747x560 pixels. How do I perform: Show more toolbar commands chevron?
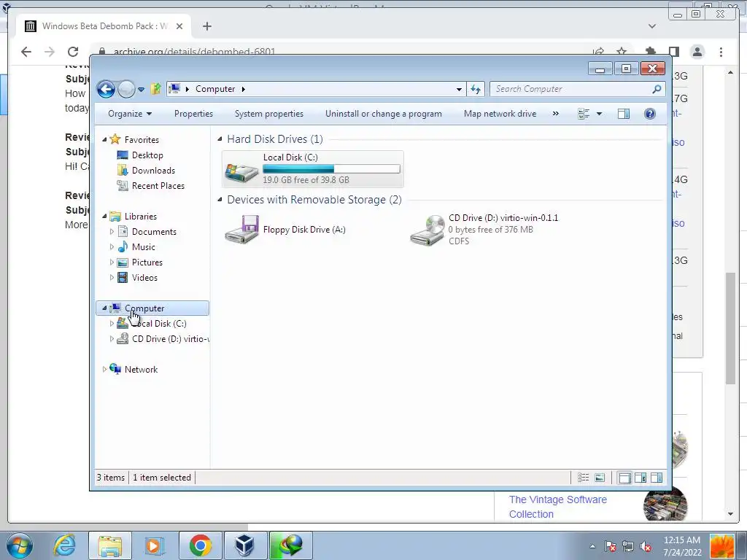555,114
